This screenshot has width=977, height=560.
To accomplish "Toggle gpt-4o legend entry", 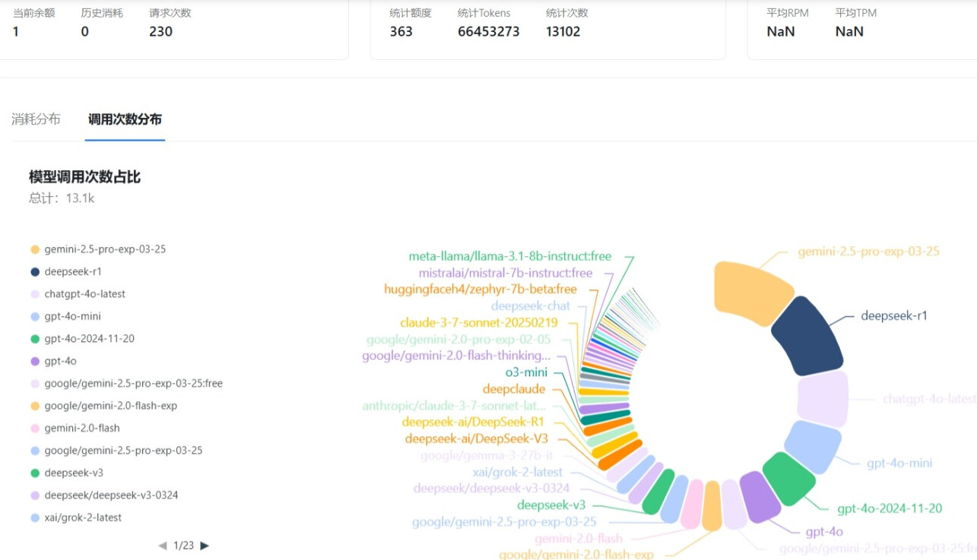I will [53, 361].
